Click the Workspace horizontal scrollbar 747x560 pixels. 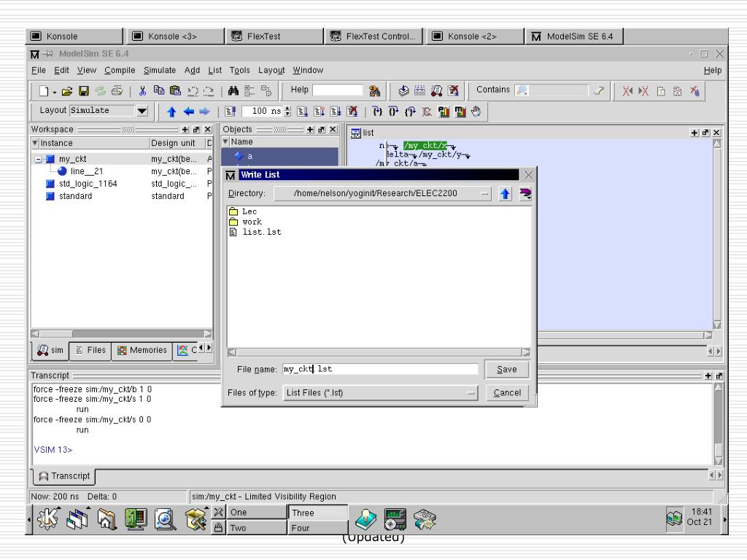[x=121, y=334]
